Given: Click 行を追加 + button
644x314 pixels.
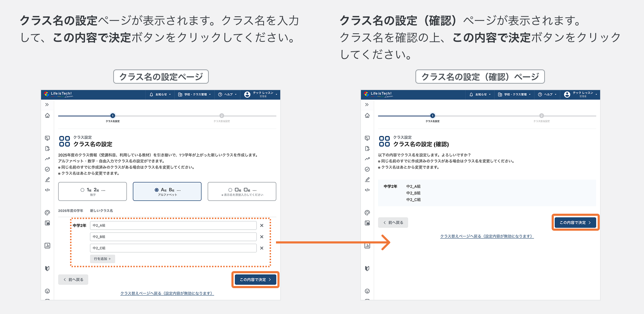Looking at the screenshot, I should [x=103, y=259].
